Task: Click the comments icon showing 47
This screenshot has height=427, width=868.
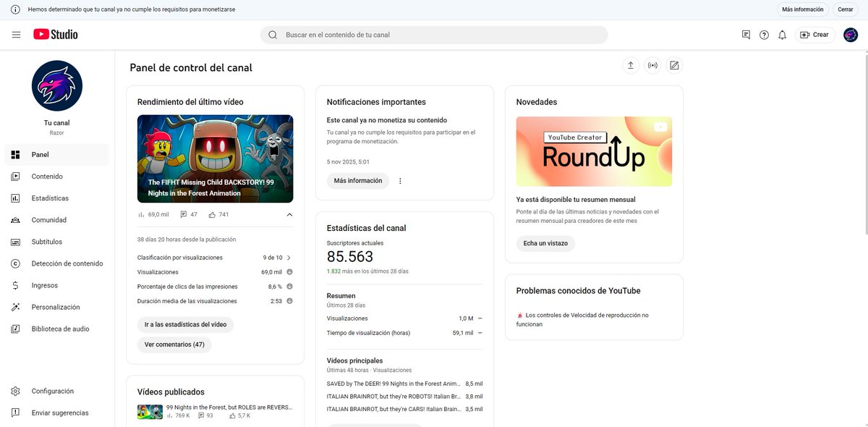Action: 184,214
